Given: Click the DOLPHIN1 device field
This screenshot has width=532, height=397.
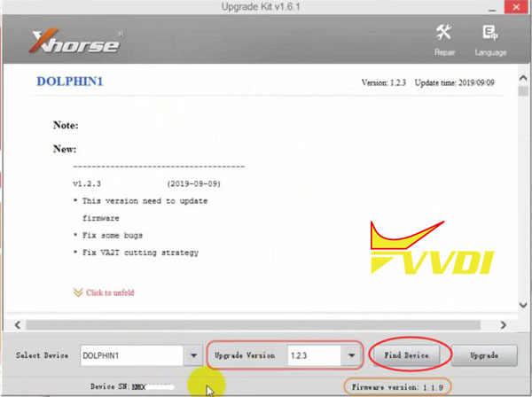Looking at the screenshot, I should pyautogui.click(x=132, y=355).
